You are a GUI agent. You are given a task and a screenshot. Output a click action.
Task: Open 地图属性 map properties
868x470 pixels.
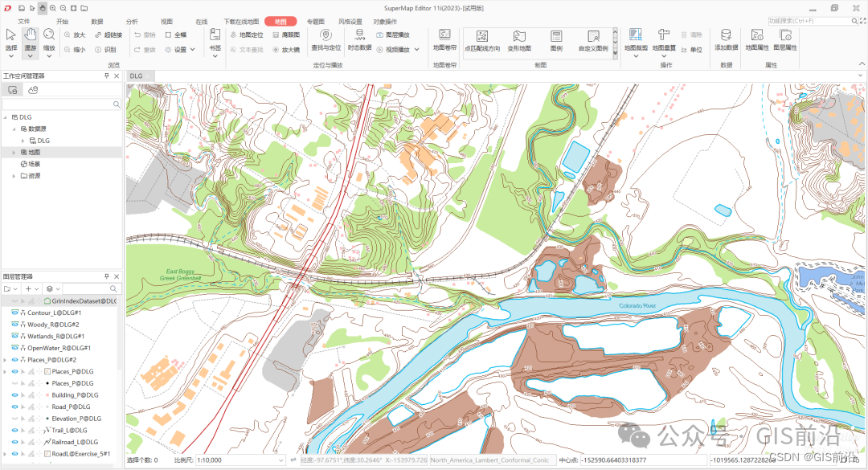[x=757, y=40]
